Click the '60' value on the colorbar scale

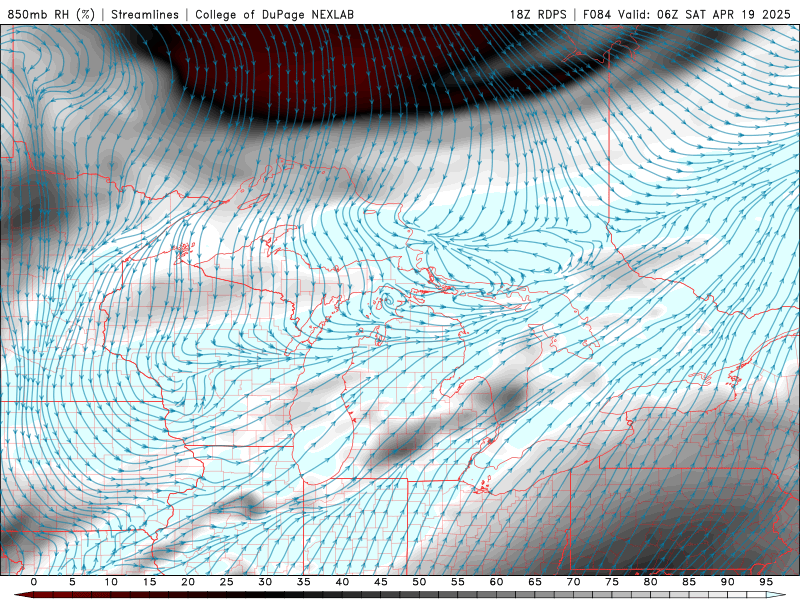point(496,582)
